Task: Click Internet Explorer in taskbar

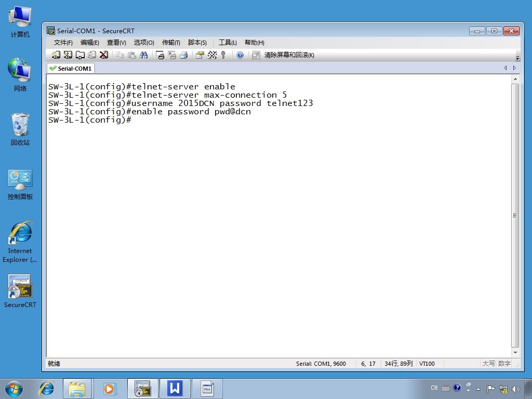Action: 46,389
